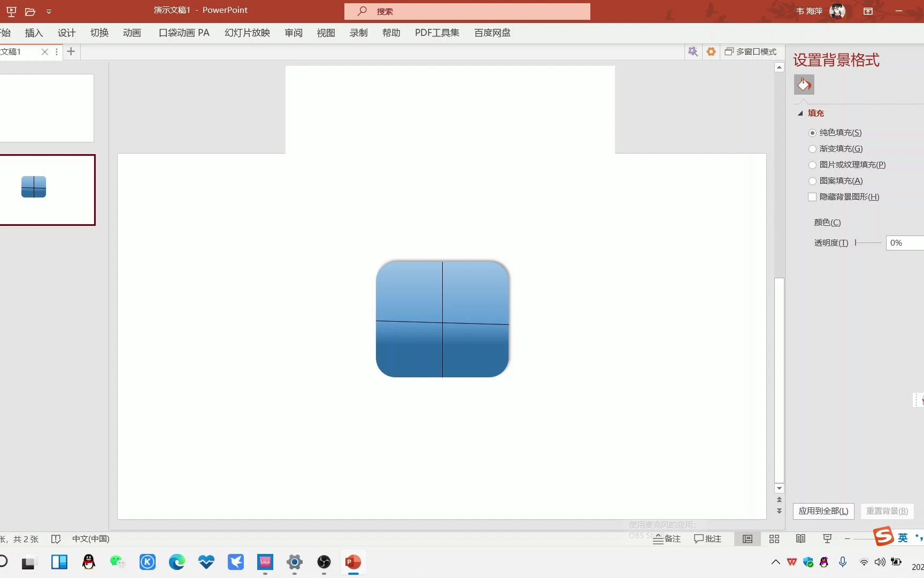Start slideshow using status bar projector icon

tap(827, 539)
